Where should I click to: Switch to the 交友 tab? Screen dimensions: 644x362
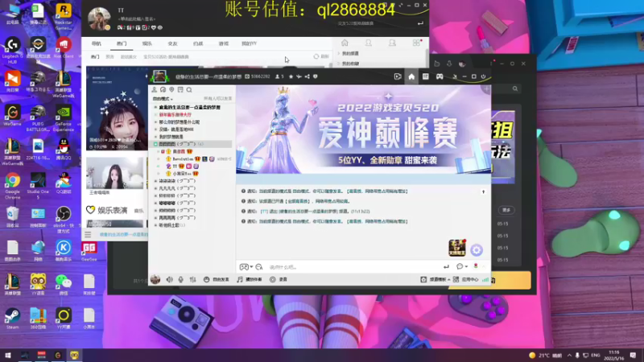172,43
